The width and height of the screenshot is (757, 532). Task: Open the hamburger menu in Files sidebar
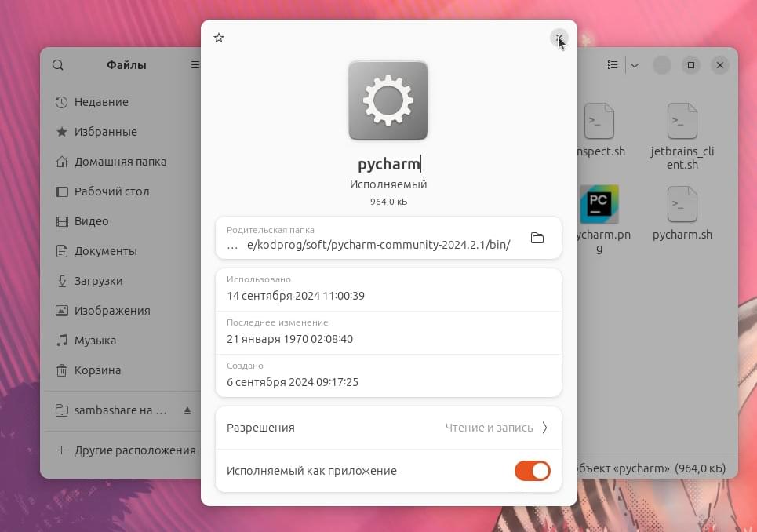[x=195, y=65]
